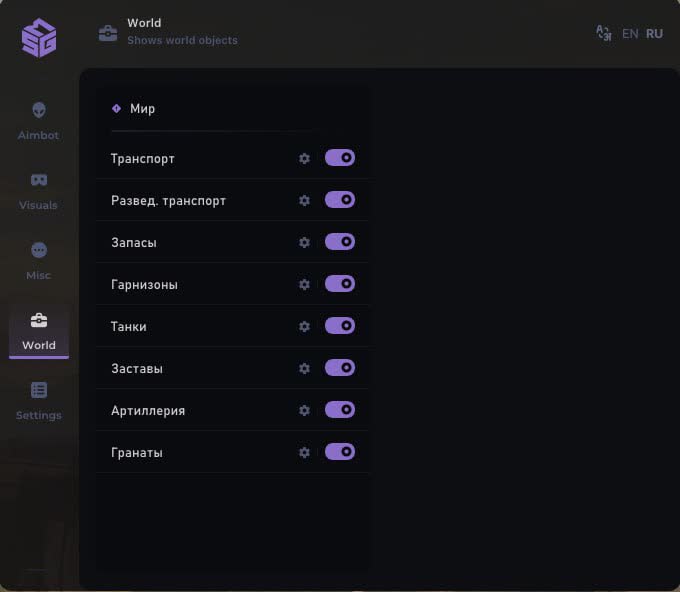
Task: Open Артиллерия gear settings
Action: point(304,410)
